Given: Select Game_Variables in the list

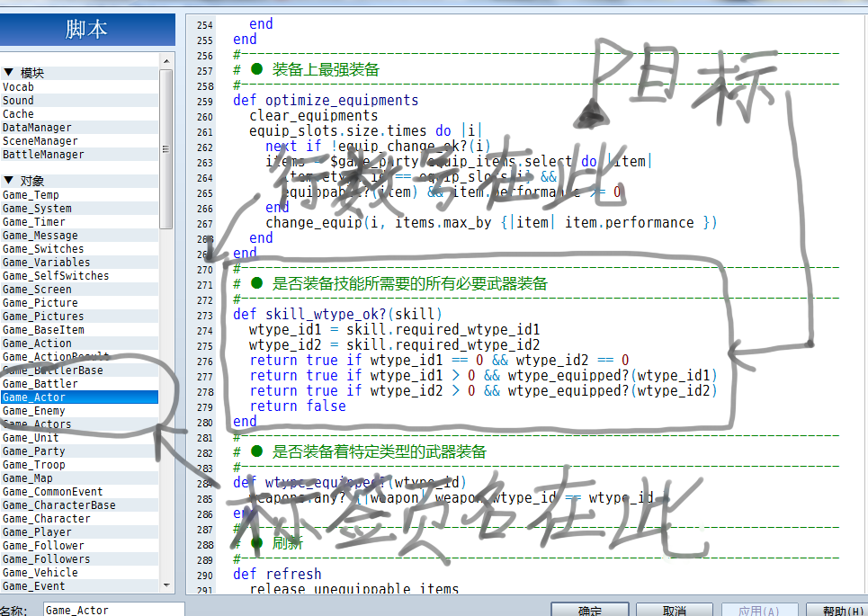Looking at the screenshot, I should 79,263.
